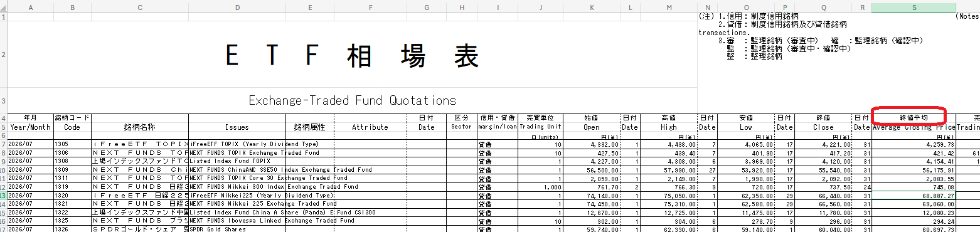Image resolution: width=980 pixels, height=232 pixels.
Task: Click the Issues column header cell
Action: (237, 127)
